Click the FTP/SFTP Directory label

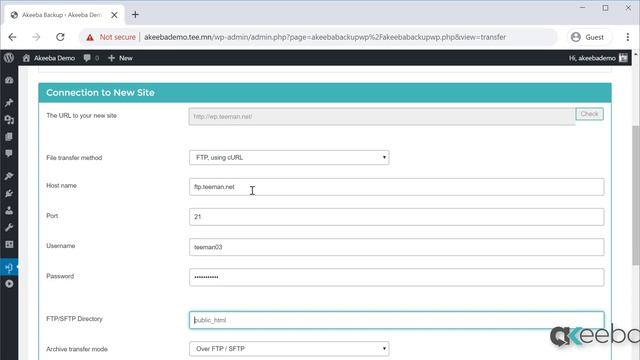(74, 319)
